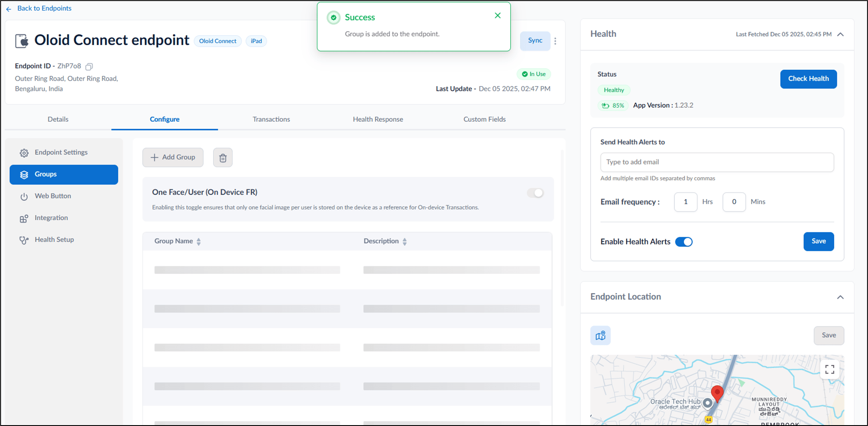Sort by Description column arrows
The image size is (868, 426).
click(405, 242)
